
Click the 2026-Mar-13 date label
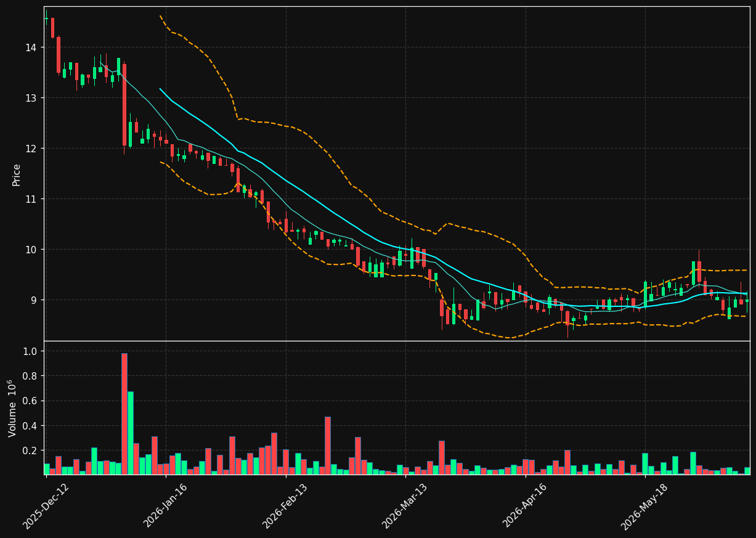pos(405,506)
